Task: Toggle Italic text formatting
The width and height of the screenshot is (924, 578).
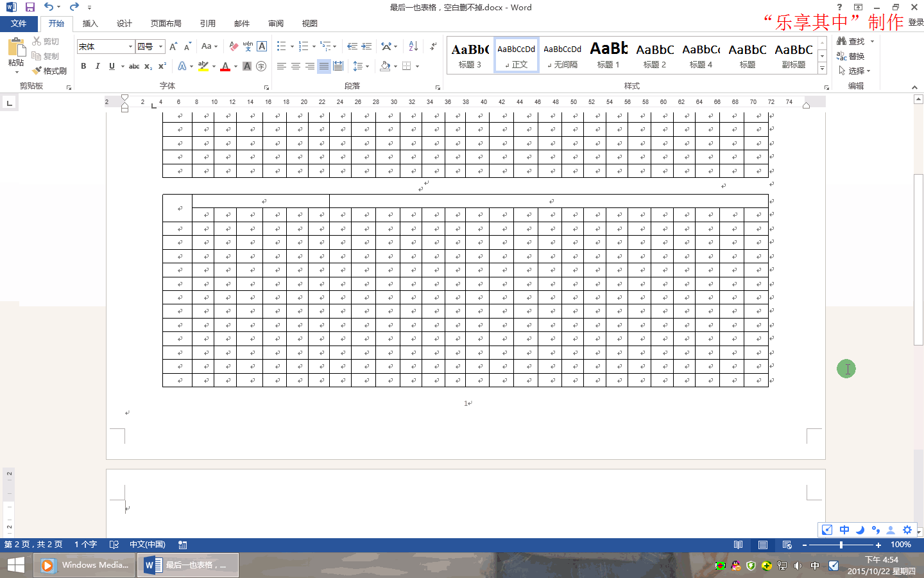Action: [98, 66]
